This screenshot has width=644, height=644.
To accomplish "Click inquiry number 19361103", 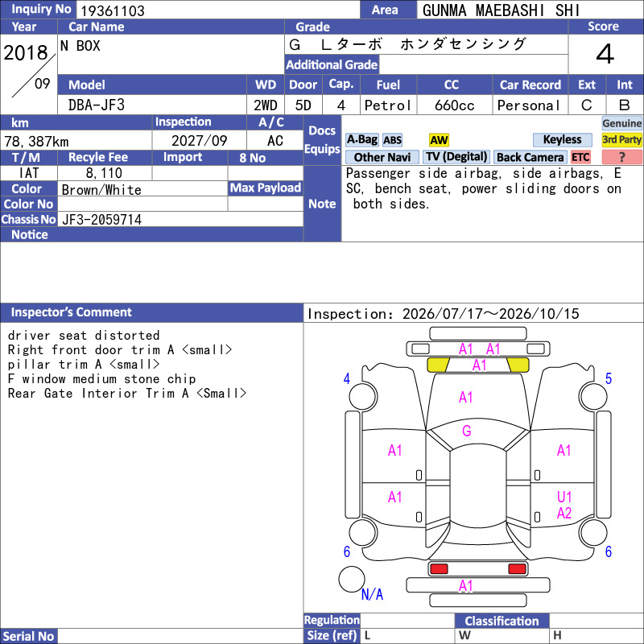I will coord(113,10).
